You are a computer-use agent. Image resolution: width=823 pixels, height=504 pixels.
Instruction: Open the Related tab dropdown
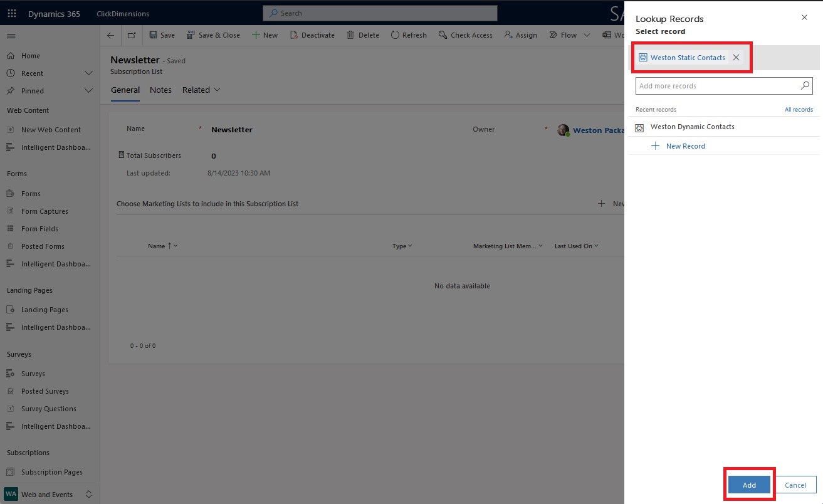pyautogui.click(x=201, y=90)
